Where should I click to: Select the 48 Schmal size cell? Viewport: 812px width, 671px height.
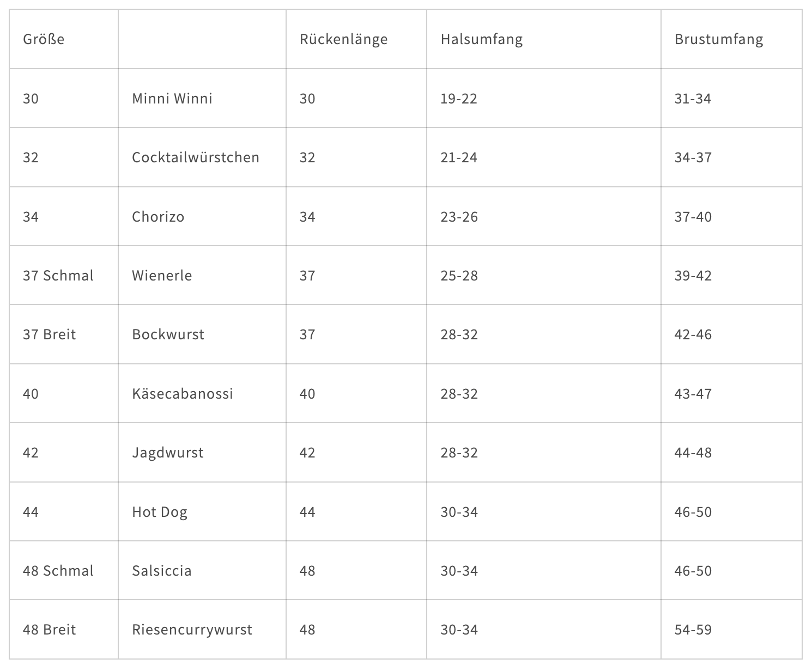[64, 571]
